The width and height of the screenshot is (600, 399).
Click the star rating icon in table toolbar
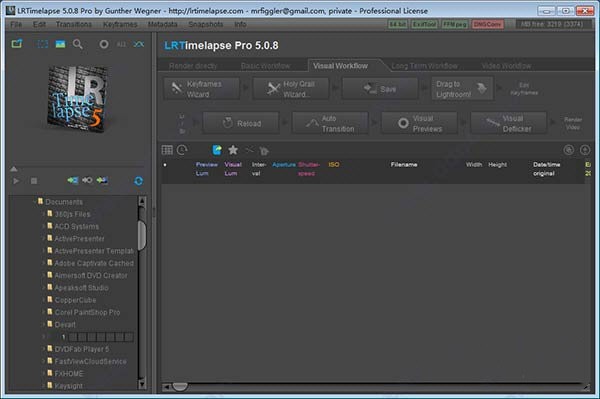[233, 150]
